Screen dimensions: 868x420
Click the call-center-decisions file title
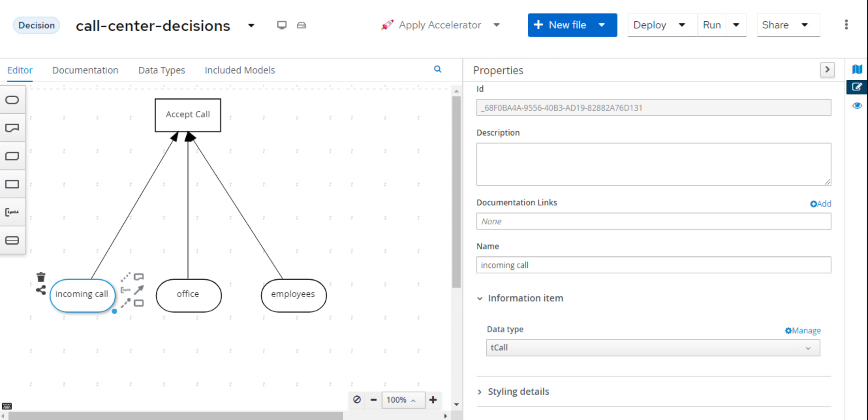(x=153, y=26)
